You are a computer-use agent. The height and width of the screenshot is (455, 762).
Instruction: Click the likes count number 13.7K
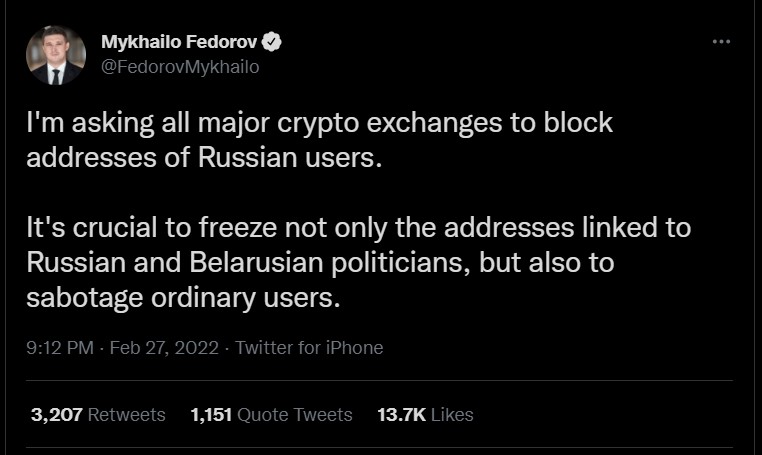pos(401,415)
